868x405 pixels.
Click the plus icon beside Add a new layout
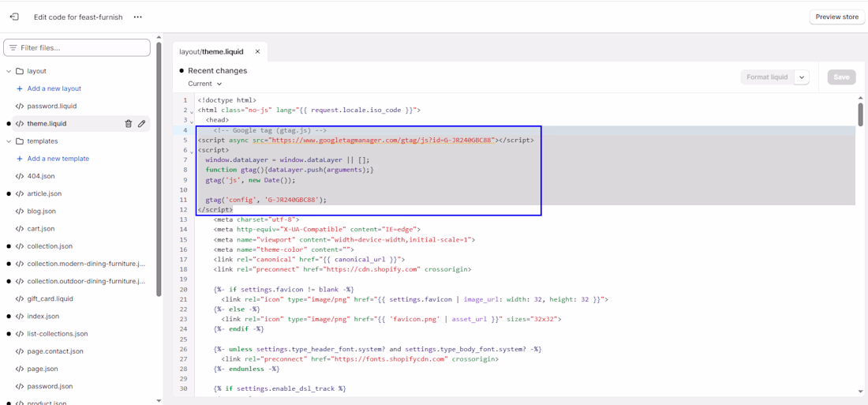click(20, 88)
